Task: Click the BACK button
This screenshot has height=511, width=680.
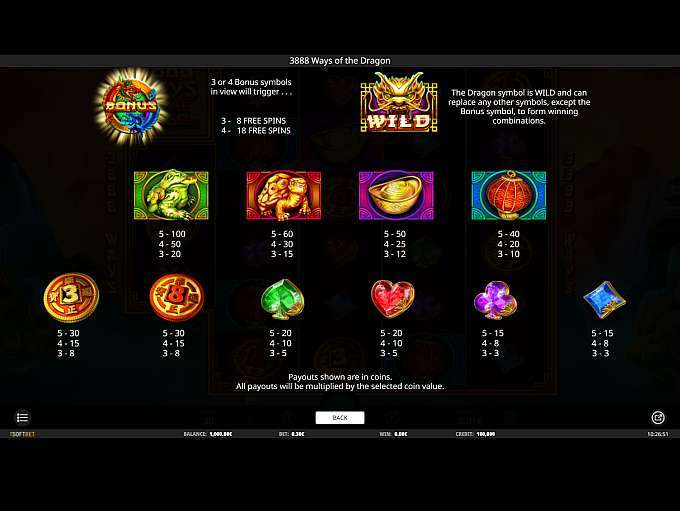Action: 340,417
